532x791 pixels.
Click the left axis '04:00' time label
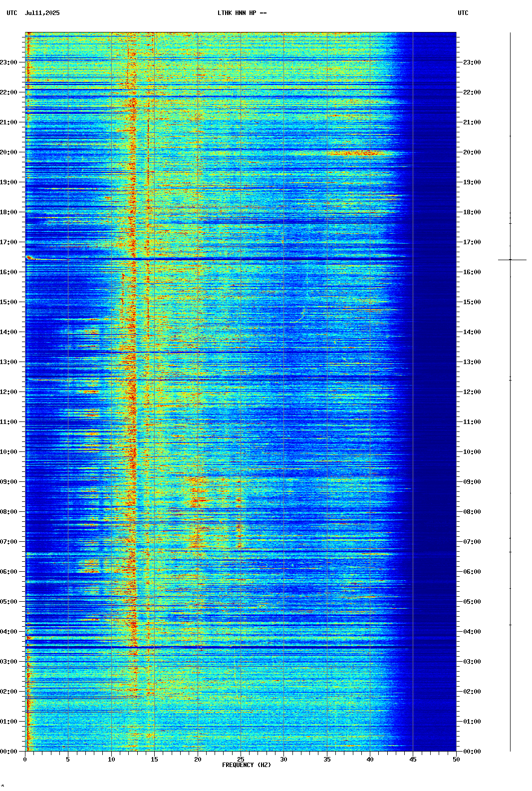[8, 632]
